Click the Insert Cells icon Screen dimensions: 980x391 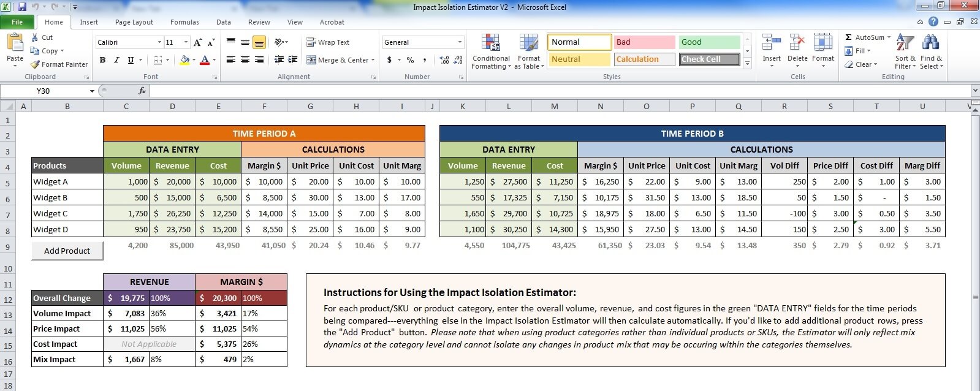coord(772,43)
